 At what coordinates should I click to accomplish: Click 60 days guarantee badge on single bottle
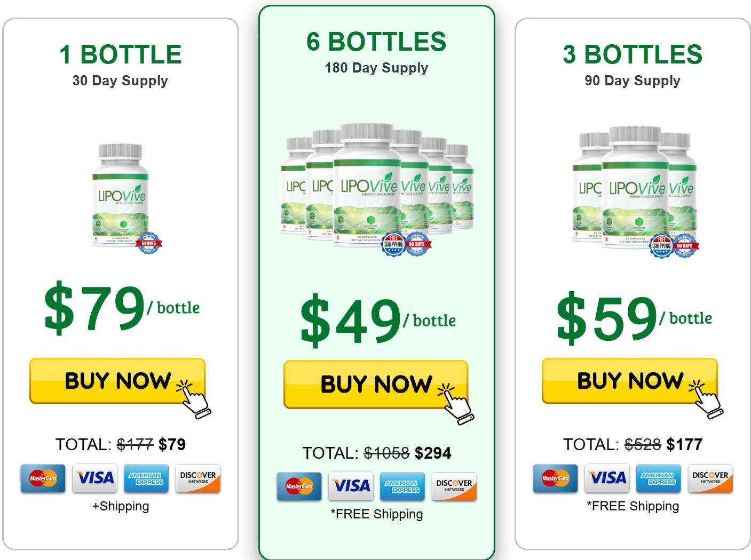point(149,243)
